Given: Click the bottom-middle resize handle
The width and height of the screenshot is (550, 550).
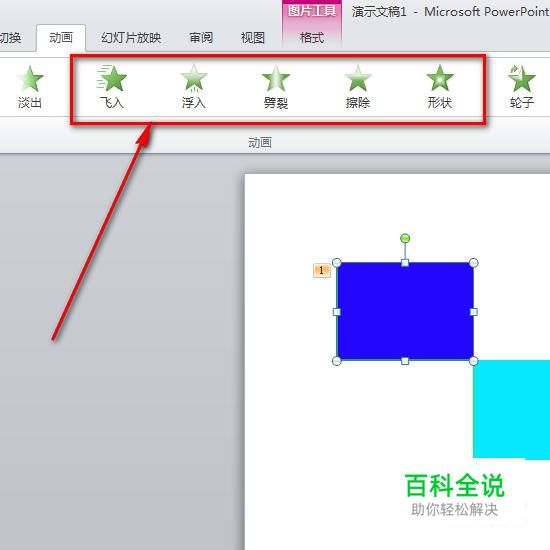Looking at the screenshot, I should tap(405, 361).
